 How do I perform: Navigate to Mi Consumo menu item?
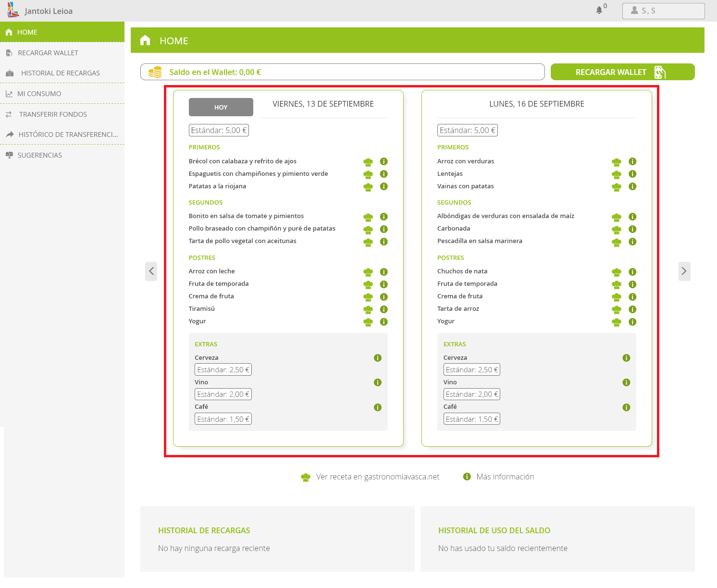39,94
